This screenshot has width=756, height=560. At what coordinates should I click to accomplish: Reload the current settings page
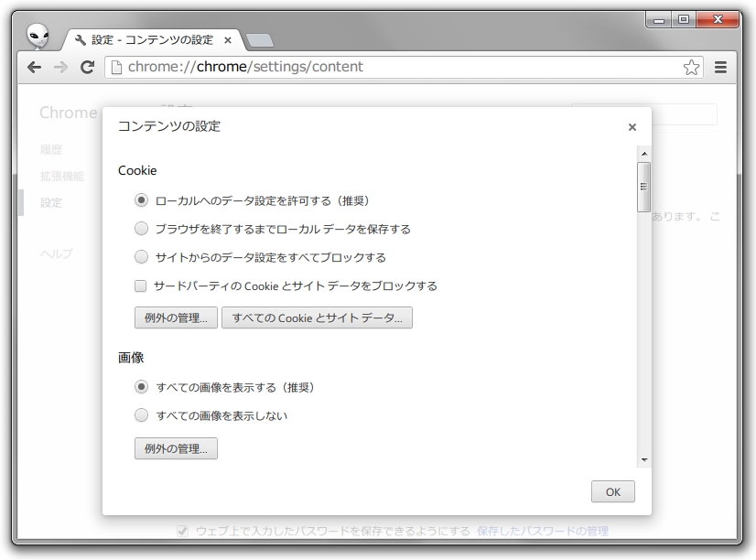pyautogui.click(x=85, y=67)
